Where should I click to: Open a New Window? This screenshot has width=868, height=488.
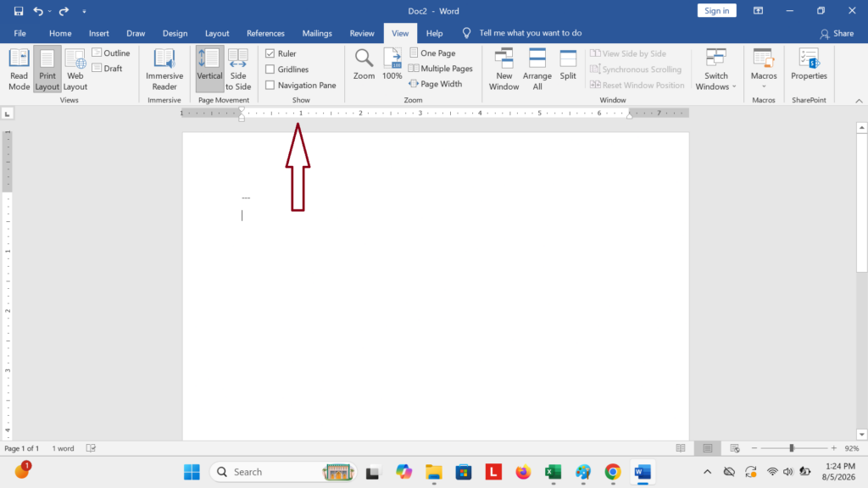(504, 69)
